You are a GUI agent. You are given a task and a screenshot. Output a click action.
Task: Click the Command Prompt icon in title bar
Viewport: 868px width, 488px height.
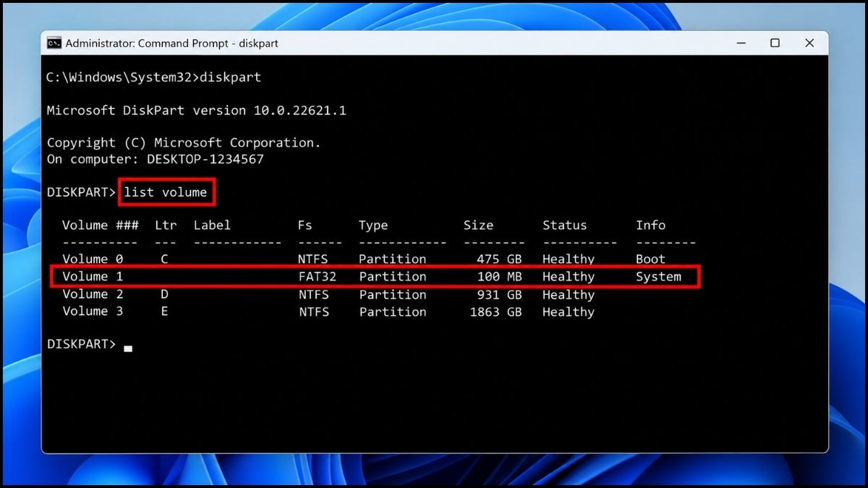[x=54, y=43]
